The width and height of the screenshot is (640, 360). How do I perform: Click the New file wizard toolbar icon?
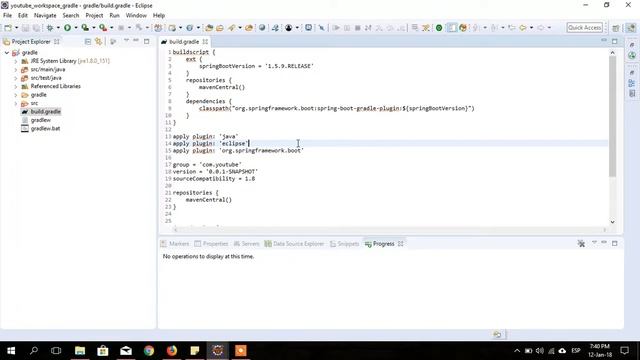[x=8, y=28]
